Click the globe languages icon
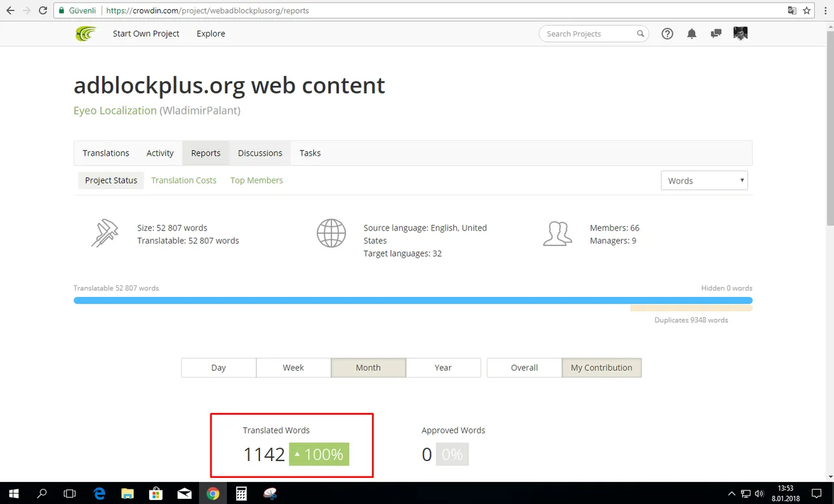Viewport: 834px width, 504px height. pos(331,233)
